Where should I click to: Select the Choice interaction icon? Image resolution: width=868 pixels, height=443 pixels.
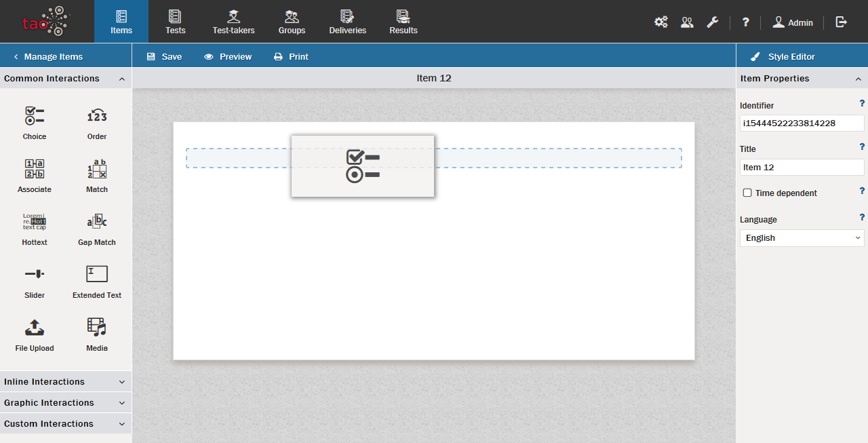tap(35, 116)
